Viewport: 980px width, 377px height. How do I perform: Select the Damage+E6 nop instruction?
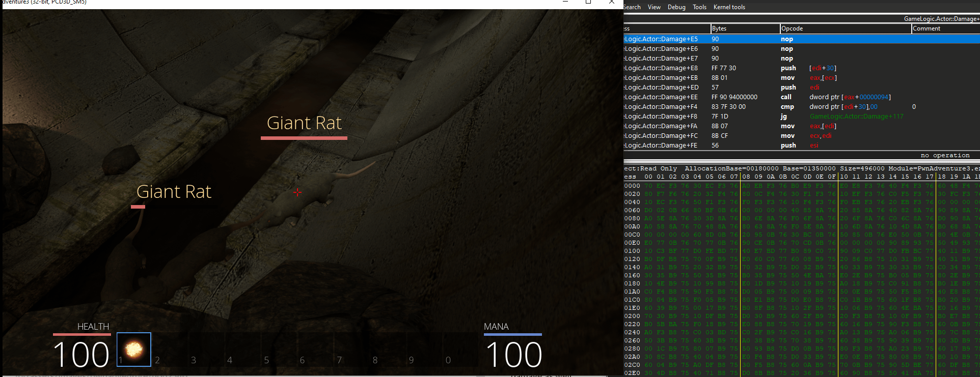pyautogui.click(x=802, y=49)
